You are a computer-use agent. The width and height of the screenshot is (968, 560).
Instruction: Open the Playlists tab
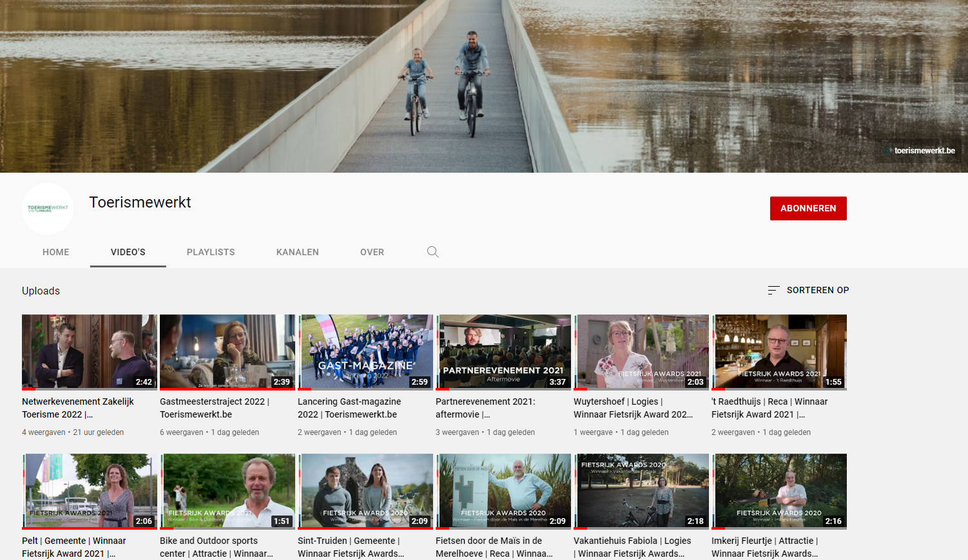click(211, 252)
